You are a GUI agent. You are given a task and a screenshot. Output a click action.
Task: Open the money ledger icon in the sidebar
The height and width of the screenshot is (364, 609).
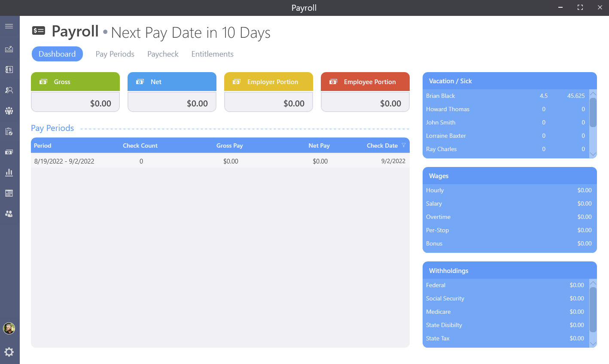click(9, 69)
